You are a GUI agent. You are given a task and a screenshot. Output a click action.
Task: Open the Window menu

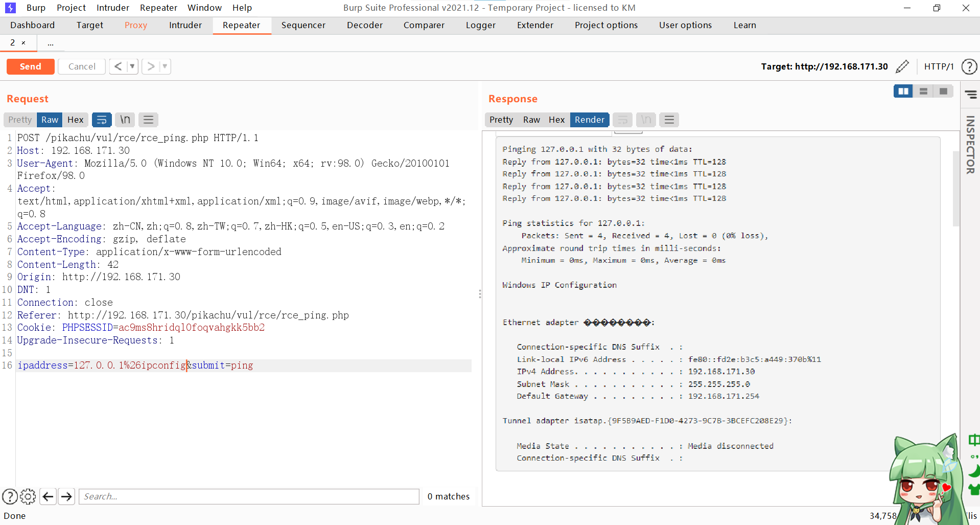[204, 8]
